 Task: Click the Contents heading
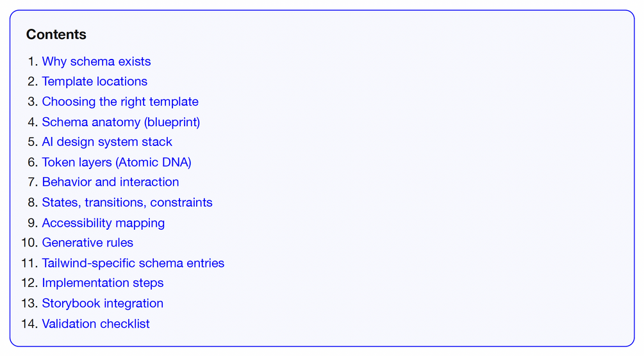coord(56,35)
